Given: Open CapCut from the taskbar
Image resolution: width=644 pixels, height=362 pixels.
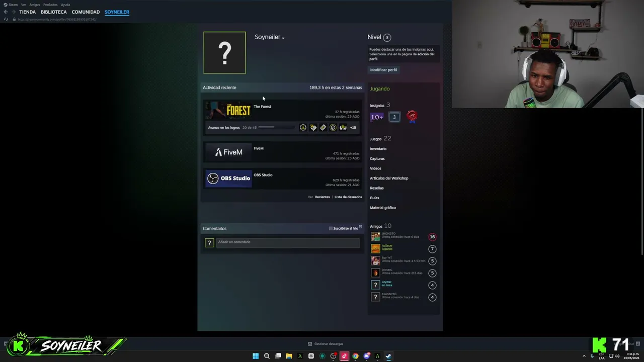Looking at the screenshot, I should pos(311,356).
